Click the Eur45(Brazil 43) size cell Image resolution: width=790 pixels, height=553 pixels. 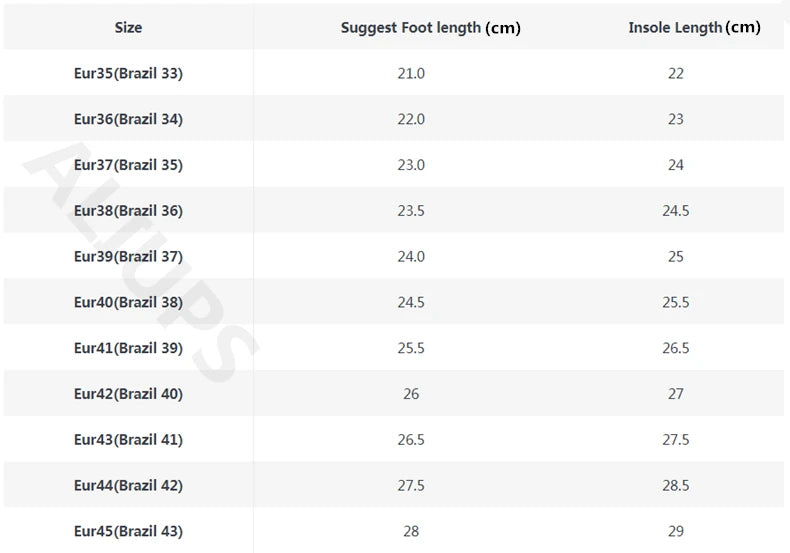[128, 532]
